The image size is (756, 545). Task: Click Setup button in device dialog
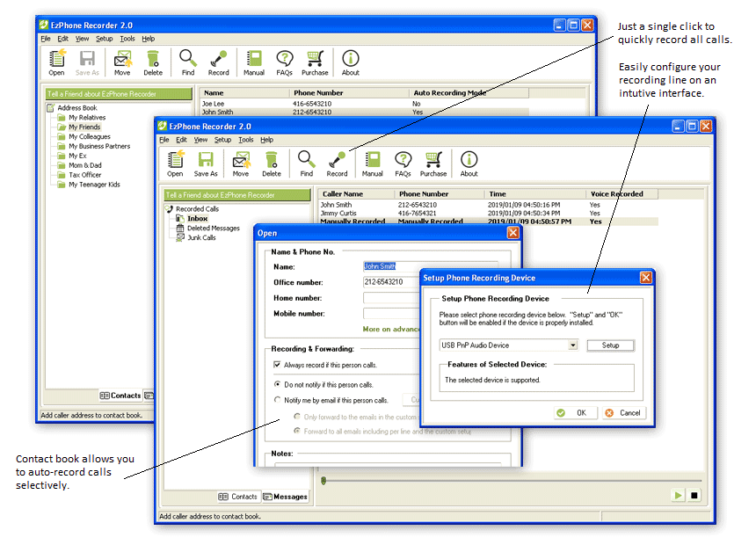[x=610, y=345]
